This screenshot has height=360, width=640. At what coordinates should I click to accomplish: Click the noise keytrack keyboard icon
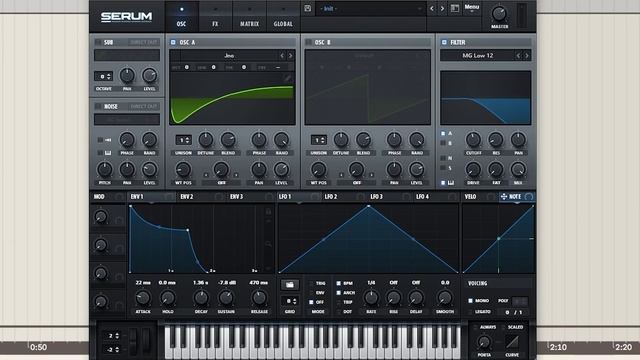click(108, 153)
